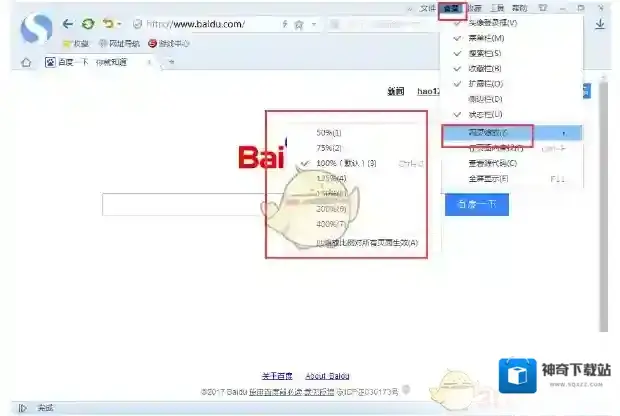Viewport: 620px width, 416px height.
Task: Refresh the page with green reload icon
Action: pos(88,23)
